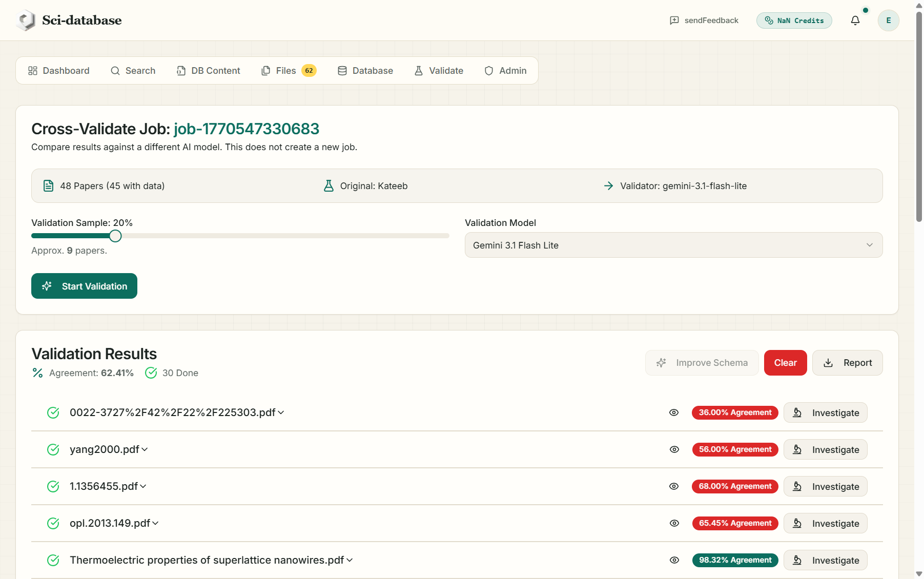Click the sendFeedback chat icon
Screen dimensions: 924x579
pyautogui.click(x=674, y=20)
